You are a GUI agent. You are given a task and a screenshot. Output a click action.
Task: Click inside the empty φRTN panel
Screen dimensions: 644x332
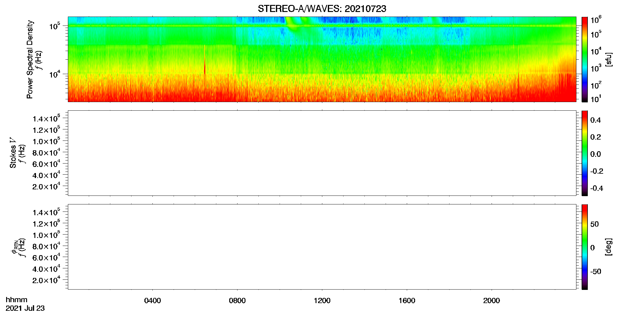[322, 247]
